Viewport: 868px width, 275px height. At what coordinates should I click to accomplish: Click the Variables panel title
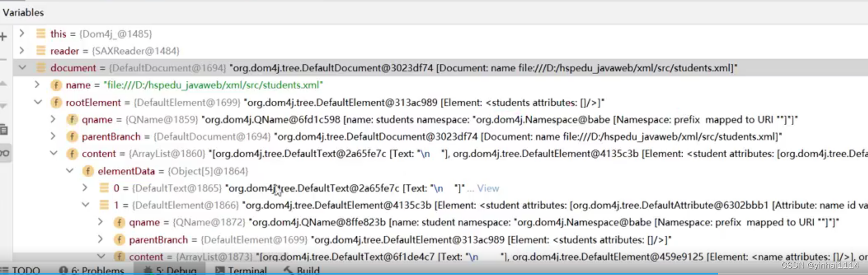[x=23, y=12]
